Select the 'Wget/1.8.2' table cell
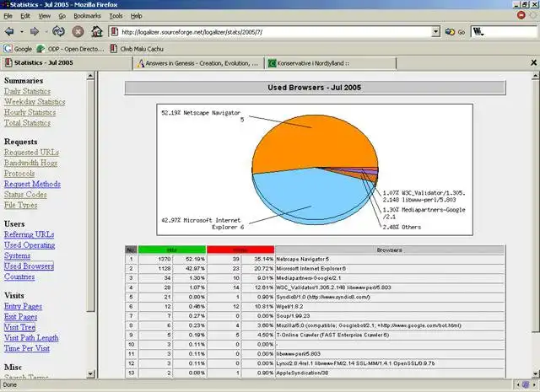 390,306
